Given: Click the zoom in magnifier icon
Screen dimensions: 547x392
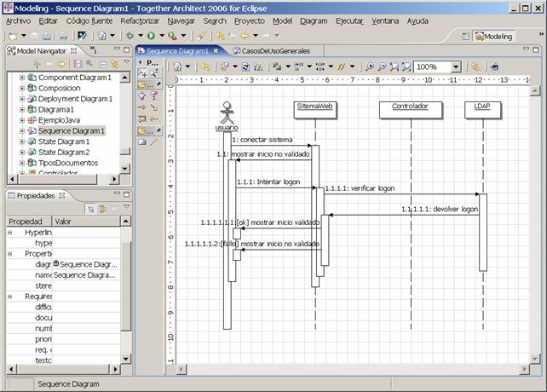Looking at the screenshot, I should coord(370,66).
